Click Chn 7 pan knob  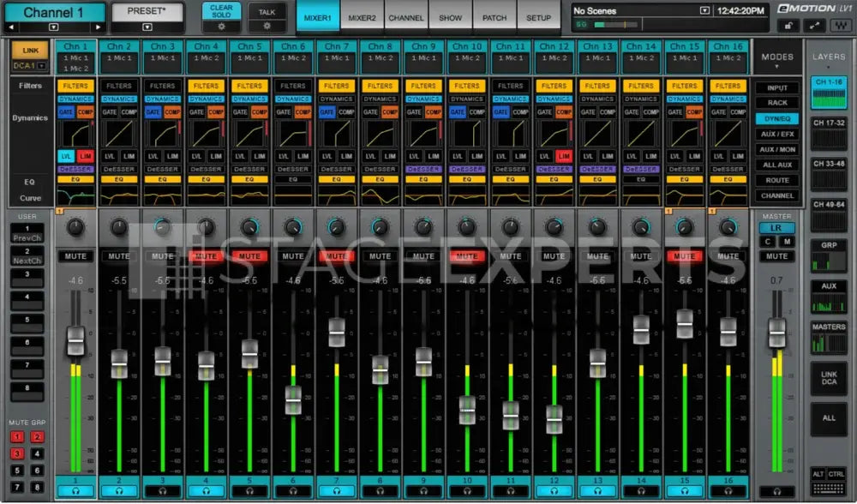[x=336, y=227]
